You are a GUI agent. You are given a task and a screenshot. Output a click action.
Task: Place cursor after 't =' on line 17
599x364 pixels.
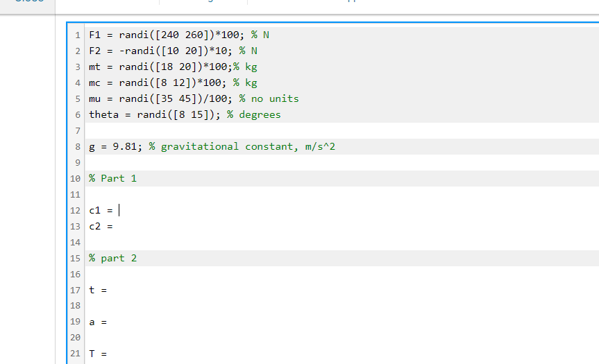click(108, 291)
